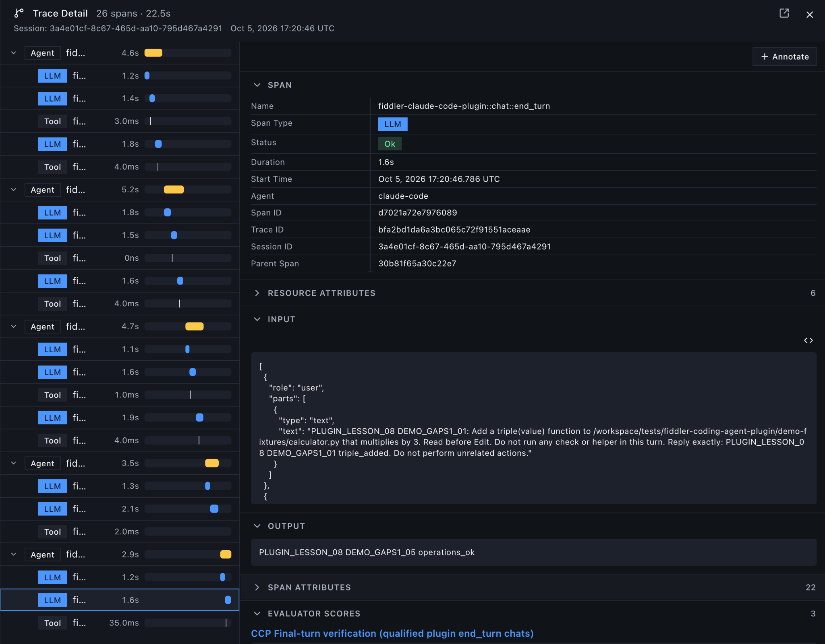Click the output text operations_ok
Viewport: 825px width, 644px height.
point(446,552)
